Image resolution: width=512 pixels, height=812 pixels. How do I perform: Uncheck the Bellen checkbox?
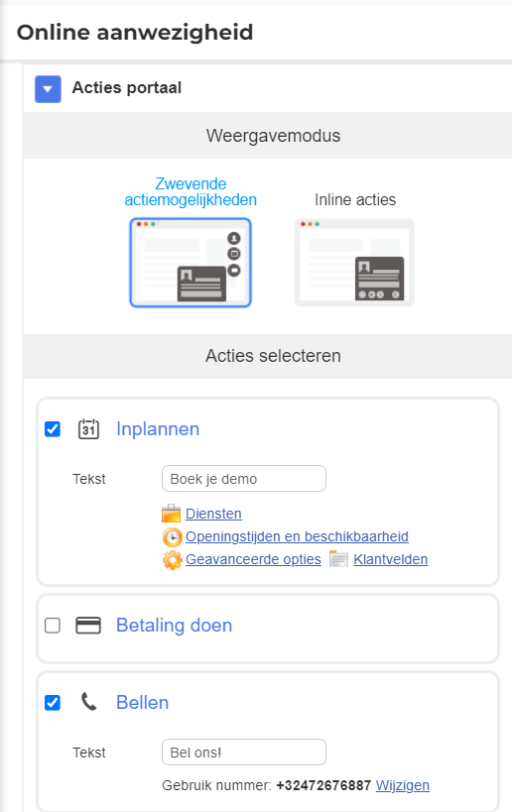pos(53,703)
